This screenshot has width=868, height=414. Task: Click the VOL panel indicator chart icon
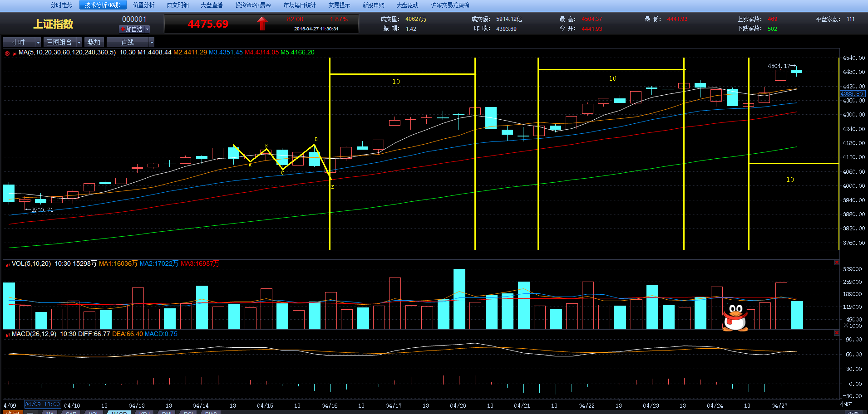click(x=8, y=264)
